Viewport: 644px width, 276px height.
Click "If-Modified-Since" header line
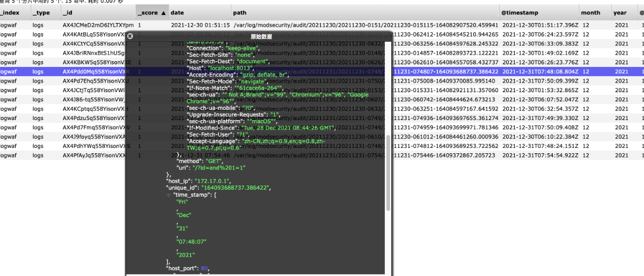(x=261, y=128)
